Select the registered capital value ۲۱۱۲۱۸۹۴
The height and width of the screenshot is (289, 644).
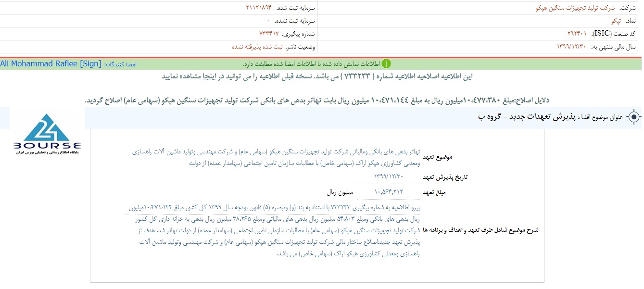259,8
